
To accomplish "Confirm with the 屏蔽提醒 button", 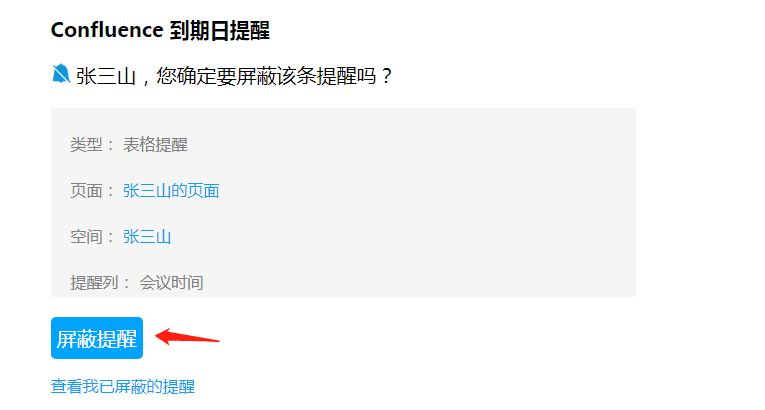I will [x=97, y=338].
